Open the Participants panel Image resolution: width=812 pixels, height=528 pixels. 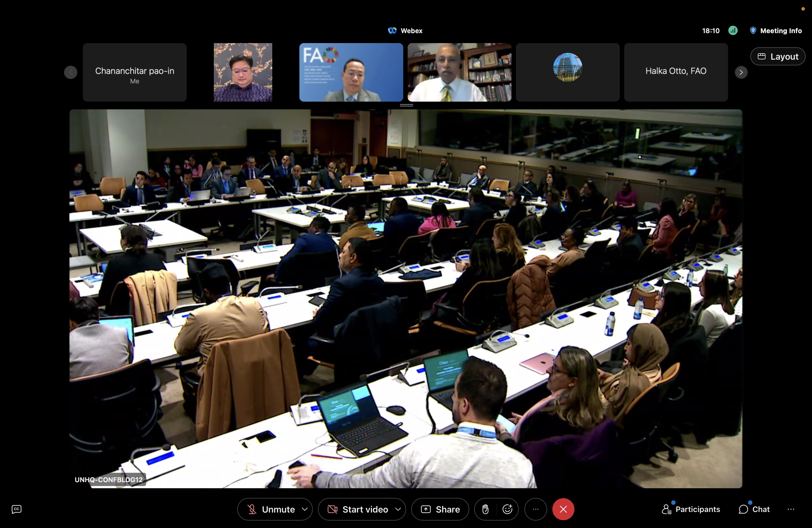point(691,509)
